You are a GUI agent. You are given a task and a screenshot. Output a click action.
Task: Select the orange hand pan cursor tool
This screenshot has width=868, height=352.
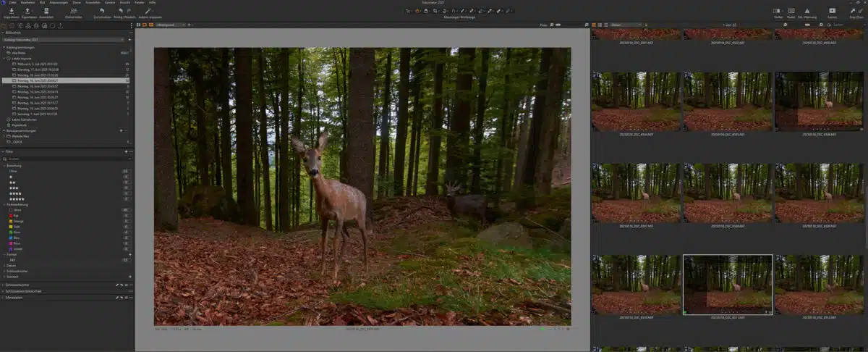point(417,11)
